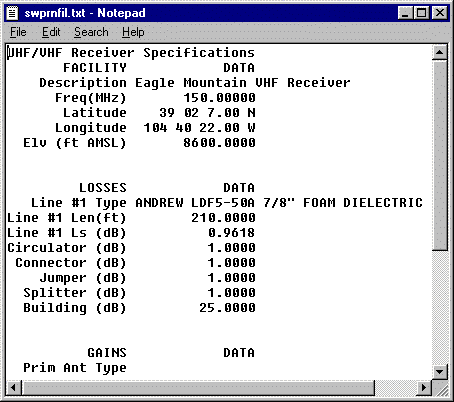Click the vertical scrollbar up arrow

tap(439, 52)
